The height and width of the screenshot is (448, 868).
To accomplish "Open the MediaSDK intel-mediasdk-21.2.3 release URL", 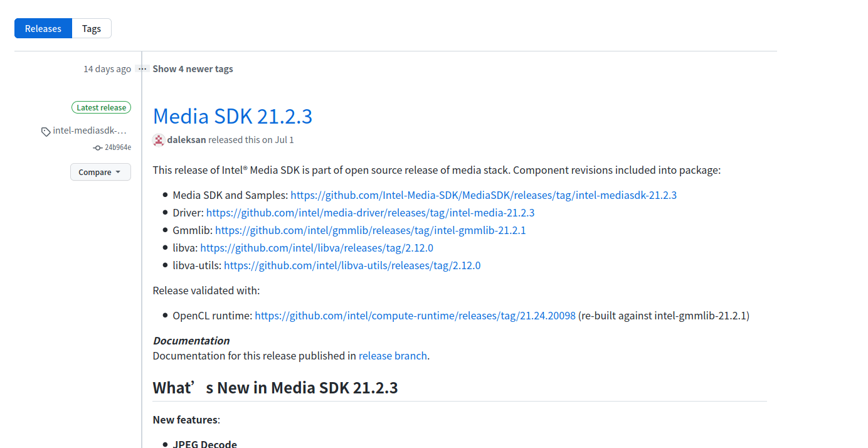I will [x=484, y=195].
